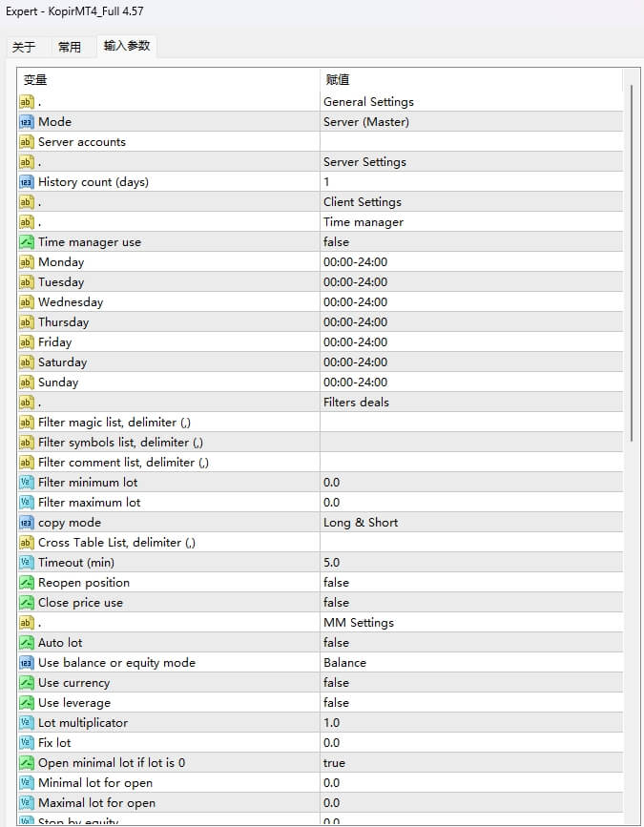The image size is (644, 827).
Task: Open the Balance value dropdown for equity mode
Action: [344, 663]
